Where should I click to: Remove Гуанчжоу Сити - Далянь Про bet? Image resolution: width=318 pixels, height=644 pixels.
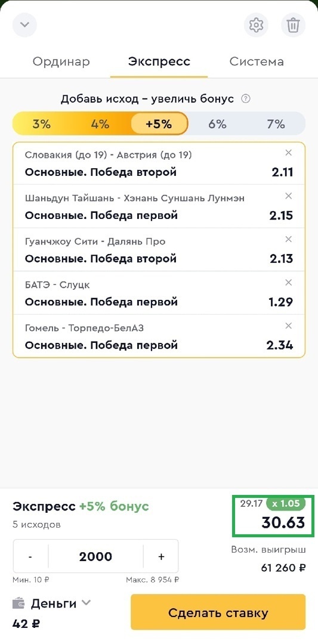click(x=288, y=239)
